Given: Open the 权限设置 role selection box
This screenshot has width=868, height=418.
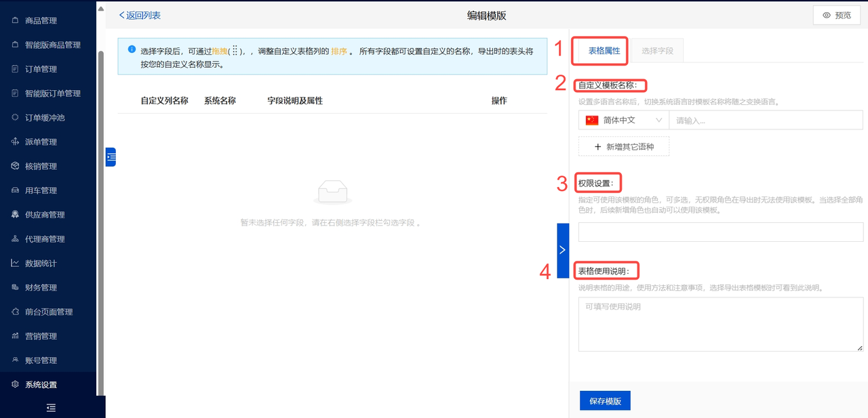Looking at the screenshot, I should click(x=720, y=232).
